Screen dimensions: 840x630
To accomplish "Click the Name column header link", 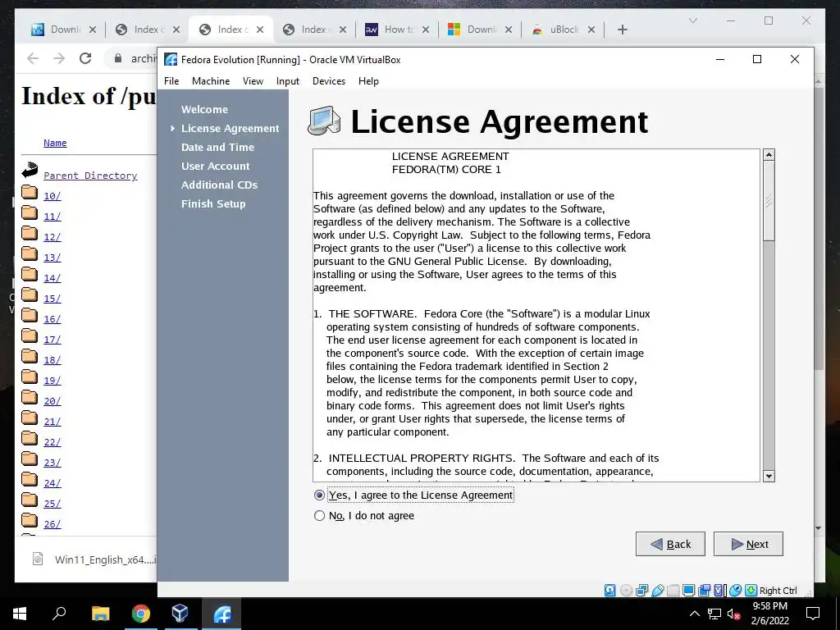I will 55,143.
